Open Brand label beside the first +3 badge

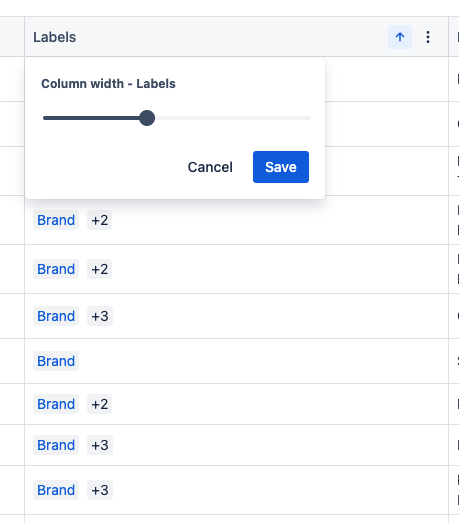point(56,316)
